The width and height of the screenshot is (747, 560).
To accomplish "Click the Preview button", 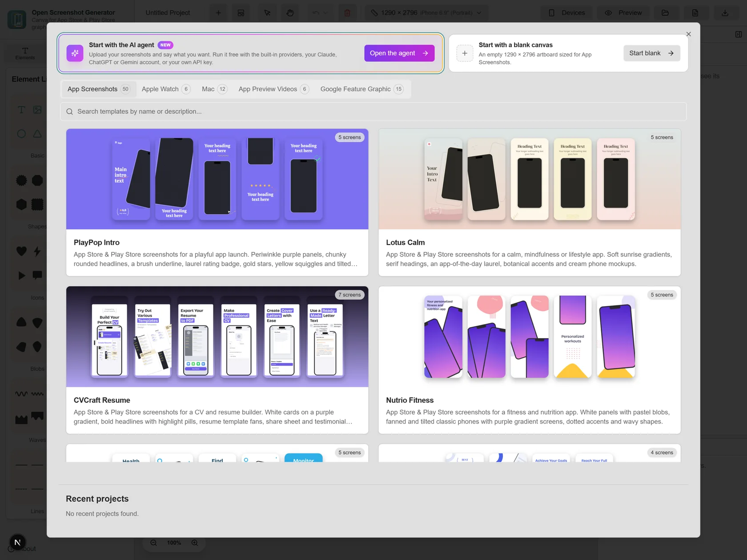I will pyautogui.click(x=623, y=13).
